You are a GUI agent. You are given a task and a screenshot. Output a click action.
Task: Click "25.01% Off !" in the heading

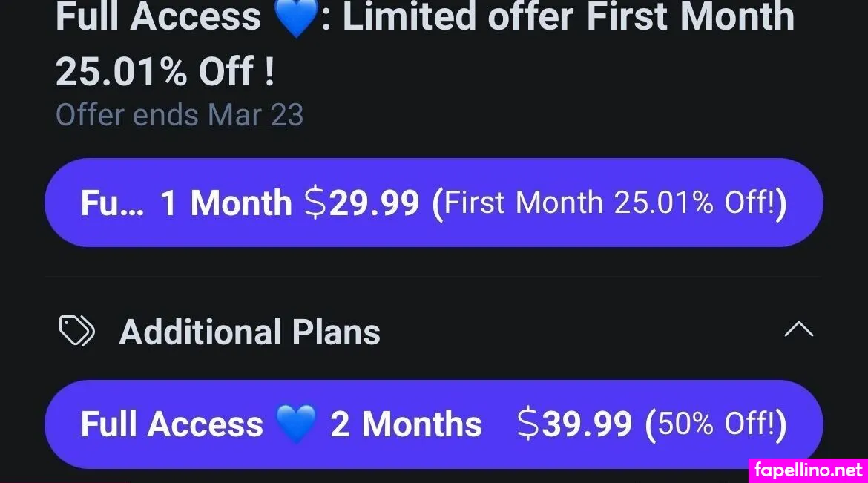coord(165,71)
